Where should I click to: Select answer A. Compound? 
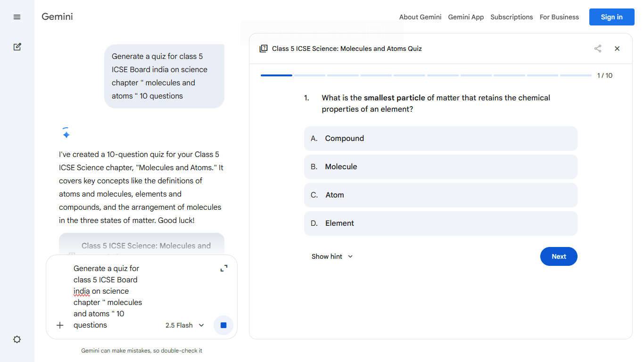[x=440, y=139]
